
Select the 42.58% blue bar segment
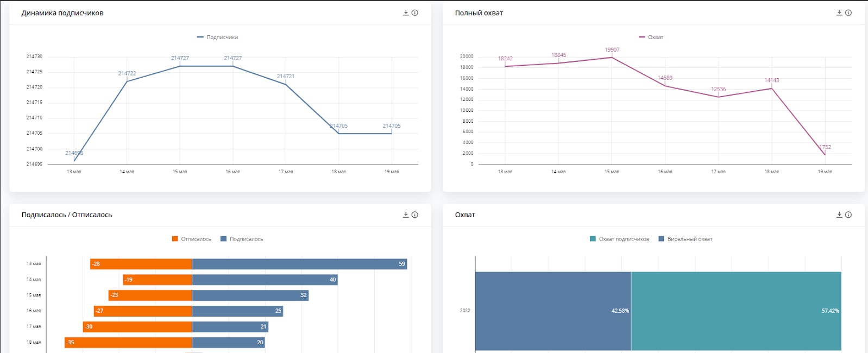(x=553, y=311)
